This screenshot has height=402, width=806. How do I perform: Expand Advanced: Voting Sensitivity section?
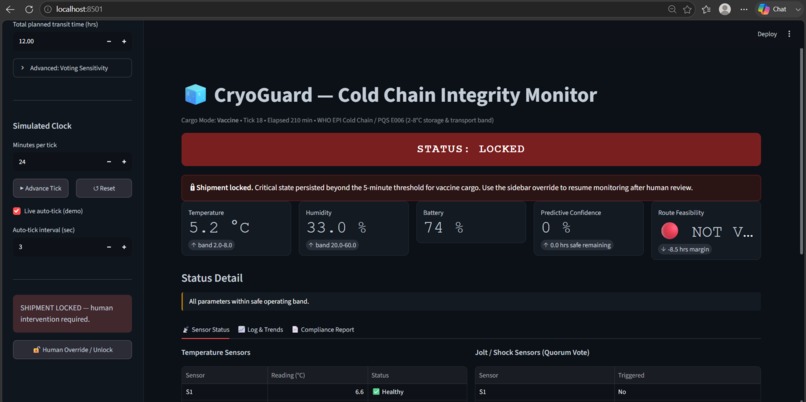pyautogui.click(x=72, y=68)
